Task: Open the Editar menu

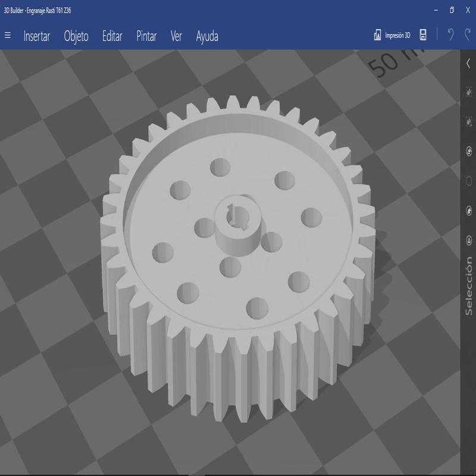Action: (112, 36)
